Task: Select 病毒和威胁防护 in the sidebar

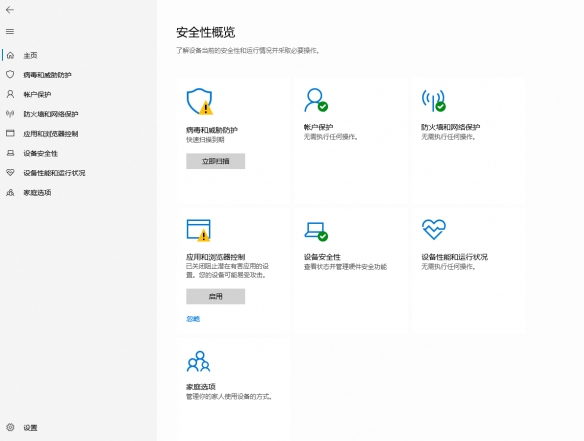Action: [47, 75]
